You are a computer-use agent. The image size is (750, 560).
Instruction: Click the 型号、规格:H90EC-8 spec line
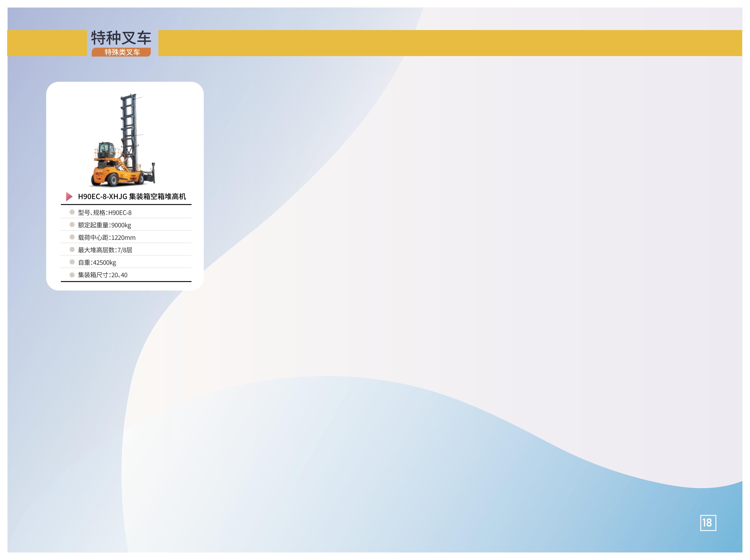(x=105, y=213)
